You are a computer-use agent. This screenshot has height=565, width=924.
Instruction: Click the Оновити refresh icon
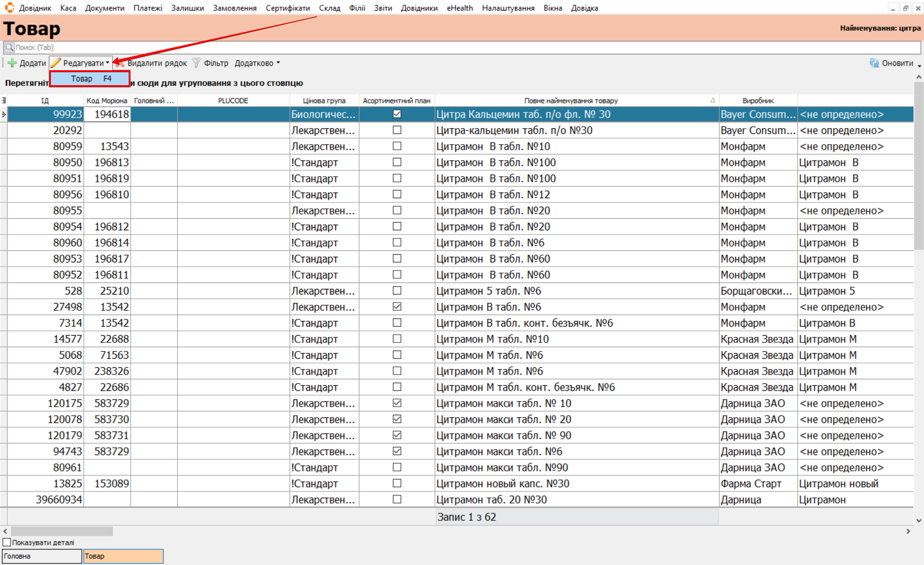[x=874, y=63]
